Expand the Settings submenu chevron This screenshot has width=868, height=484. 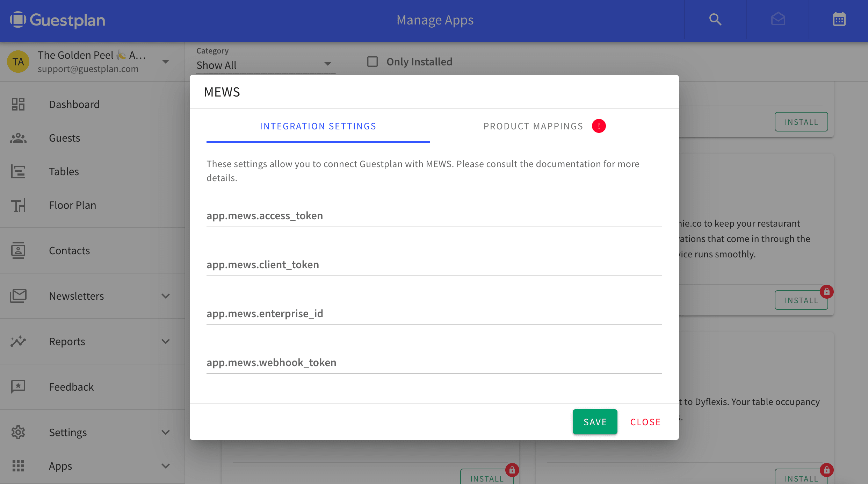[166, 432]
